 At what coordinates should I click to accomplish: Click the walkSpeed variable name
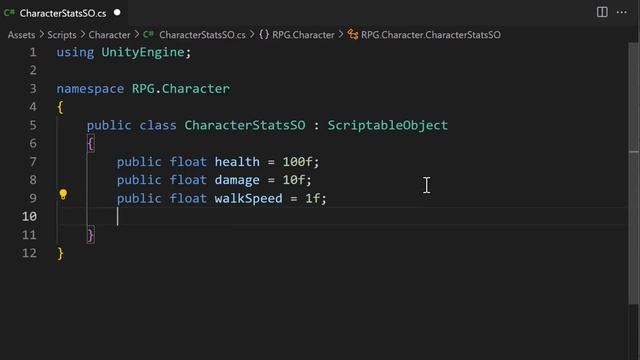(249, 198)
